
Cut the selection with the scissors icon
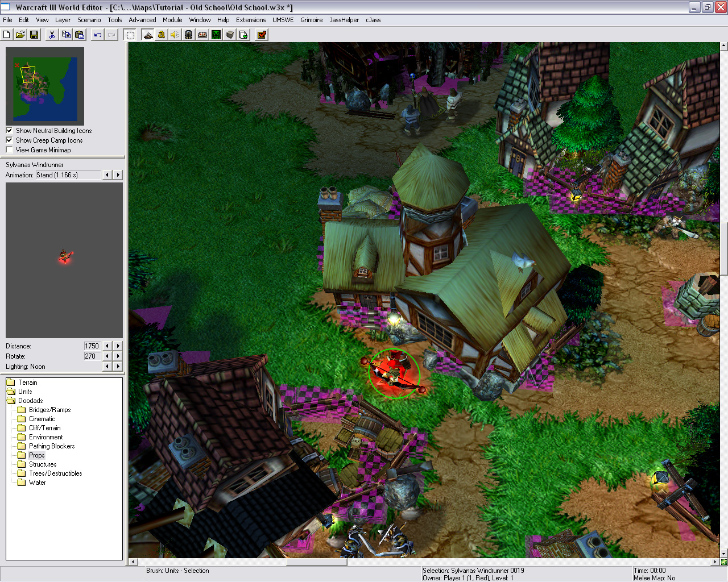pos(52,35)
